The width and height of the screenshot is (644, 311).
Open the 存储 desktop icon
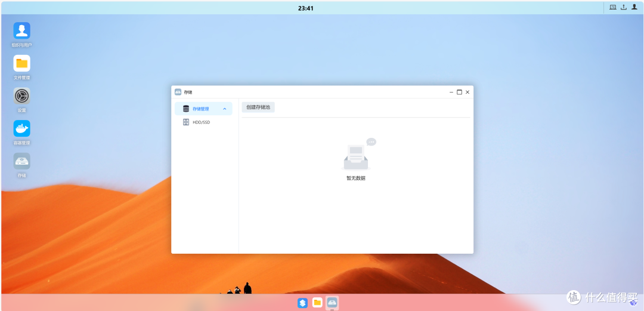point(22,161)
